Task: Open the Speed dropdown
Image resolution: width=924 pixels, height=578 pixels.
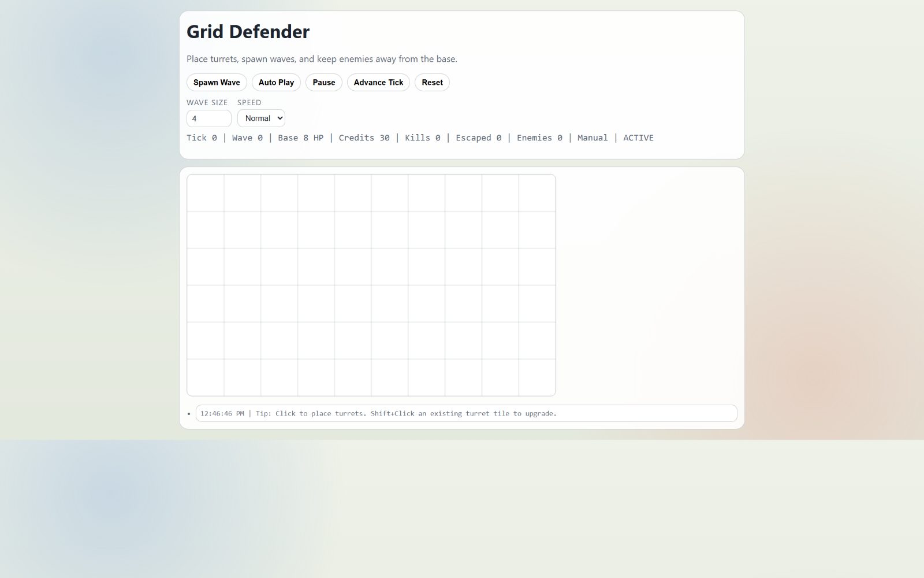Action: pos(261,118)
